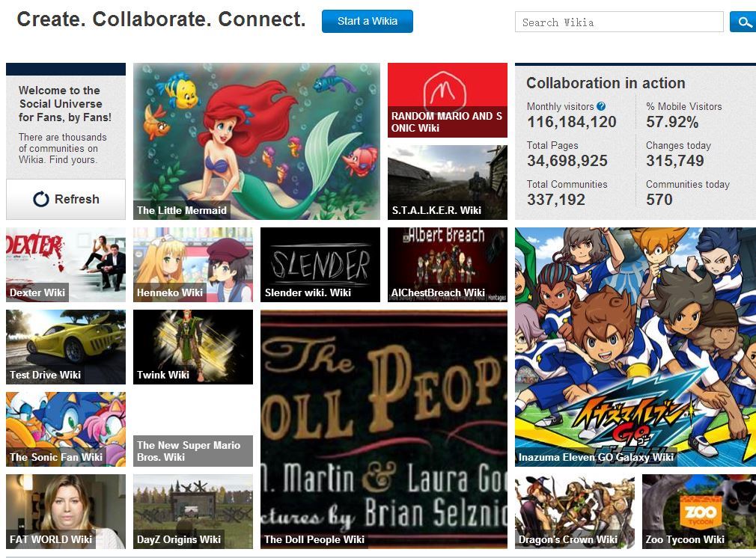
Task: Click the 57.92% mobile visitors value
Action: point(672,122)
